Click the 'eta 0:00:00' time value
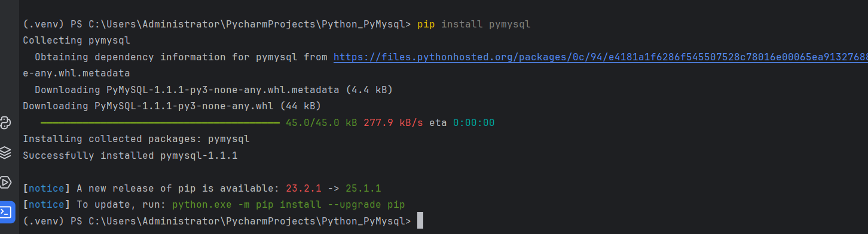Screen dimensions: 868x234 (x=473, y=122)
